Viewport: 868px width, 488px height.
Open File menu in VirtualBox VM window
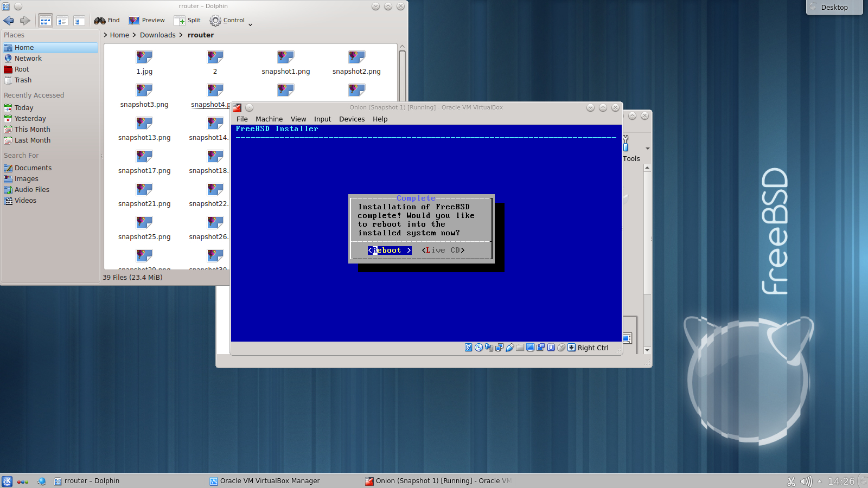click(242, 119)
